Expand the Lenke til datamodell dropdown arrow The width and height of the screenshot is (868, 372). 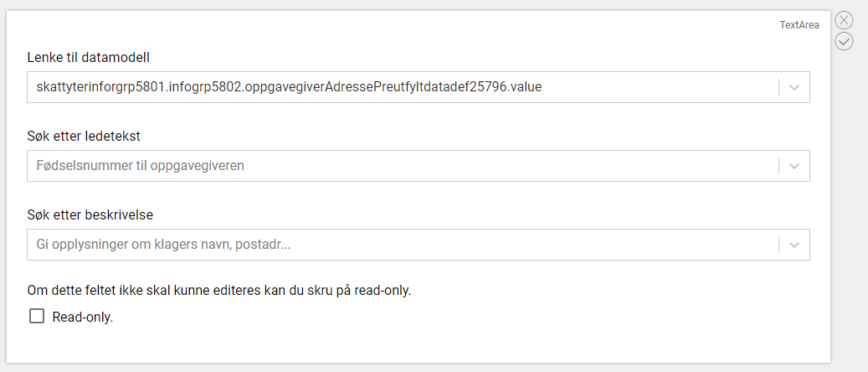(x=794, y=87)
